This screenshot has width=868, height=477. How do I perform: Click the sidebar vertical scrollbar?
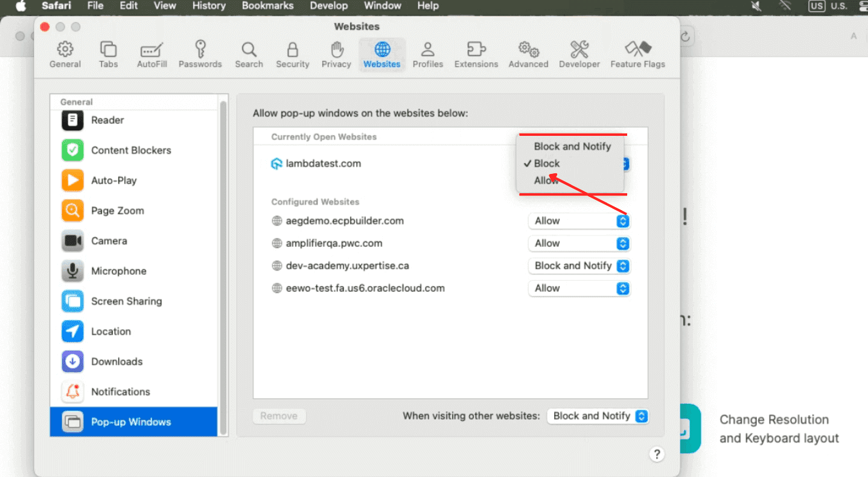coord(223,266)
